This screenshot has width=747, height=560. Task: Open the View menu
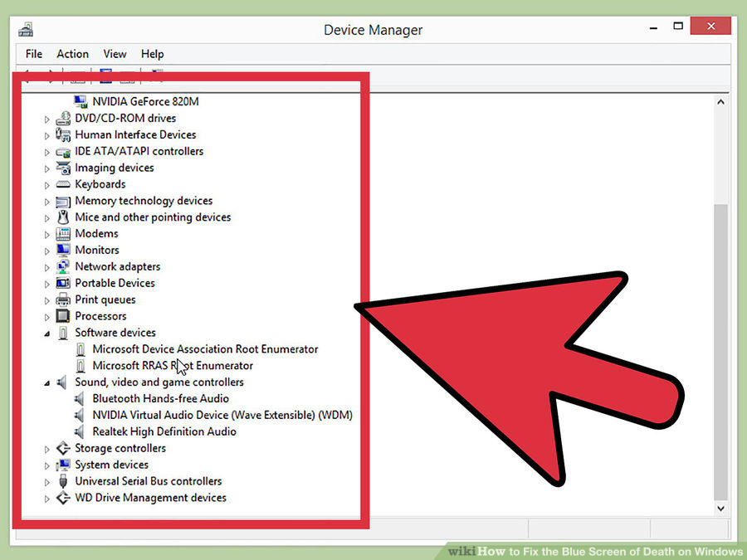(x=115, y=54)
